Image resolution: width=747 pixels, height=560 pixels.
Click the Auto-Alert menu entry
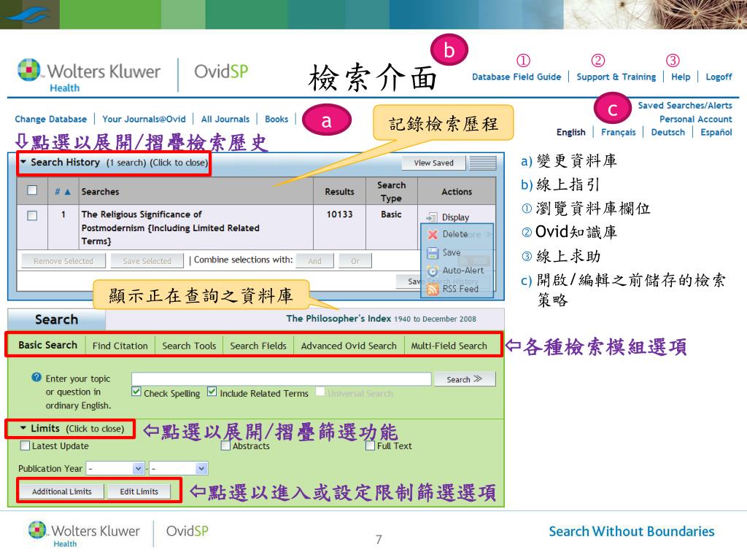click(462, 271)
